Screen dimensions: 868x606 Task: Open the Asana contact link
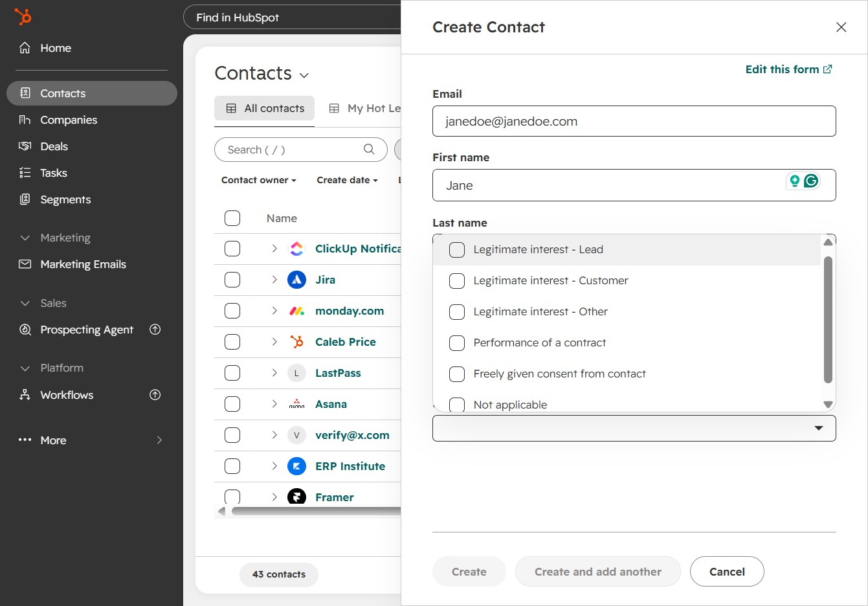tap(331, 404)
